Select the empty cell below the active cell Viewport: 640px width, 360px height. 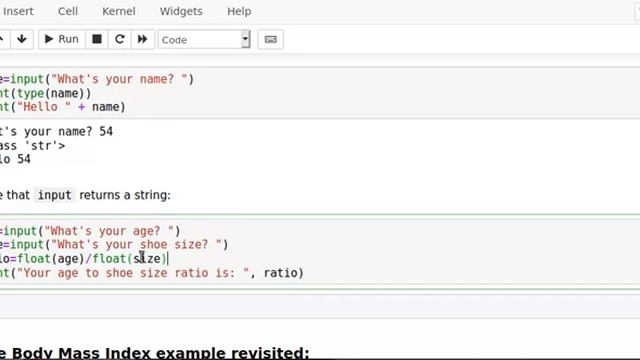320,307
